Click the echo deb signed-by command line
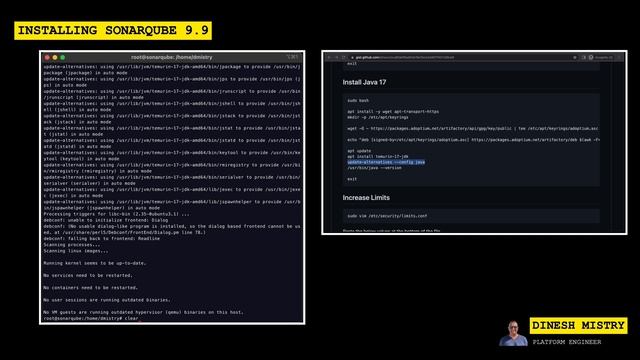Screen dimensions: 640x360 point(473,140)
